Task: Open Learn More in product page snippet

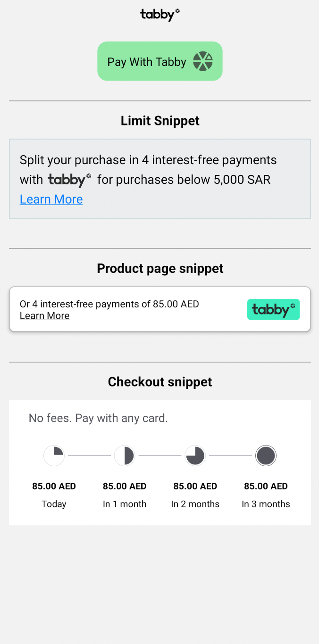Action: click(x=44, y=316)
